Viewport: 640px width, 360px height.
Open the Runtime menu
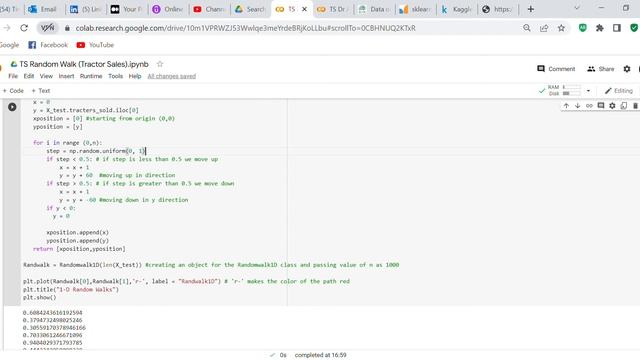point(91,76)
